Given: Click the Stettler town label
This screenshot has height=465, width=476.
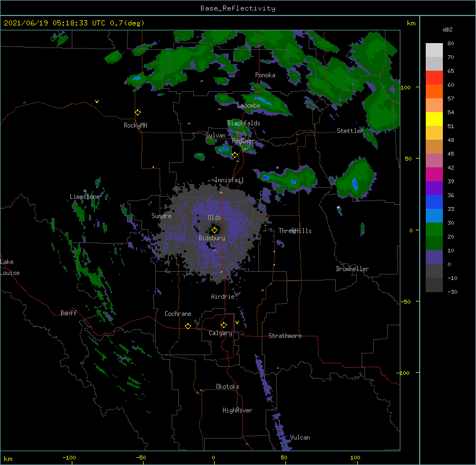Looking at the screenshot, I should (x=350, y=131).
